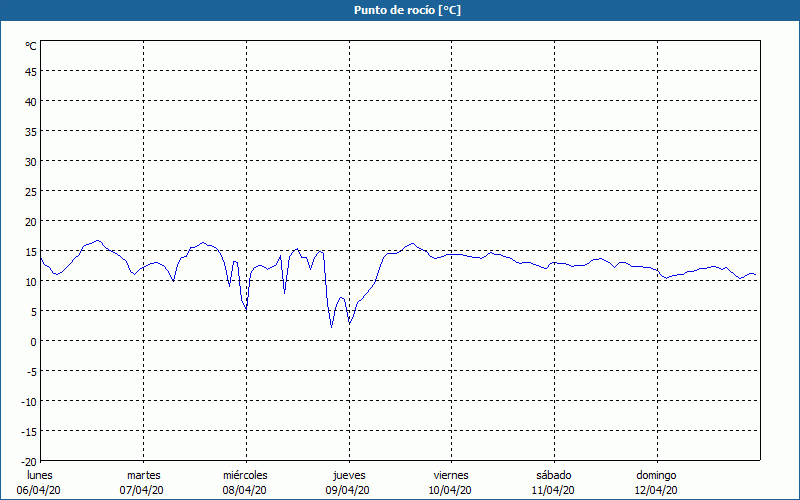The width and height of the screenshot is (800, 500).
Task: Click the -10 value on the y-axis
Action: click(29, 401)
